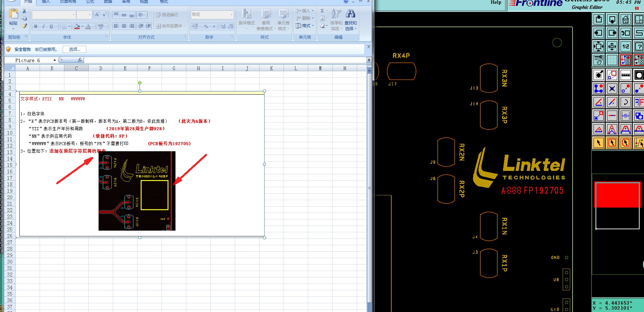Click the Copy icon in Excel clipboard group
This screenshot has width=644, height=312.
(24, 18)
